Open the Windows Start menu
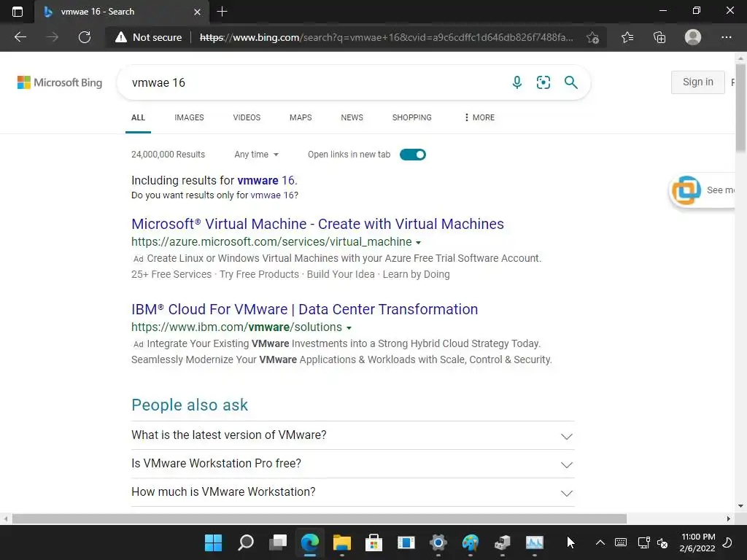 click(x=214, y=542)
